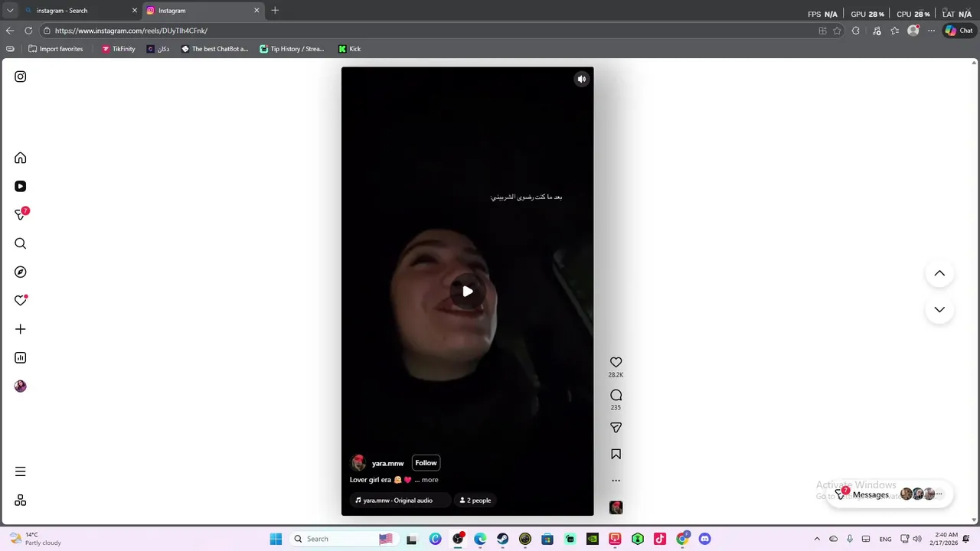
Task: Open the floating Messages panel
Action: pyautogui.click(x=890, y=494)
